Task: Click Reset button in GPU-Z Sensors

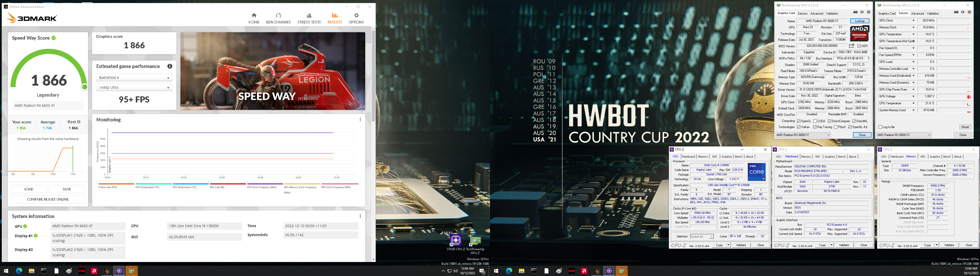Action: pyautogui.click(x=965, y=127)
